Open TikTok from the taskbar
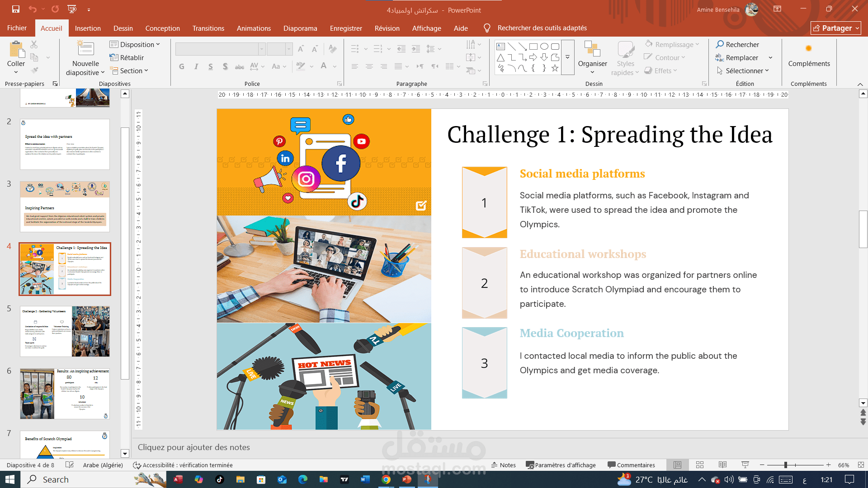The image size is (868, 488). 220,479
